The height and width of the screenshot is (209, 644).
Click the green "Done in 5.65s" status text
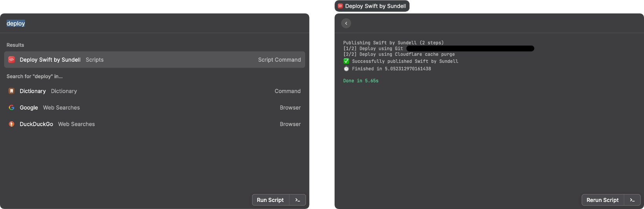click(361, 81)
